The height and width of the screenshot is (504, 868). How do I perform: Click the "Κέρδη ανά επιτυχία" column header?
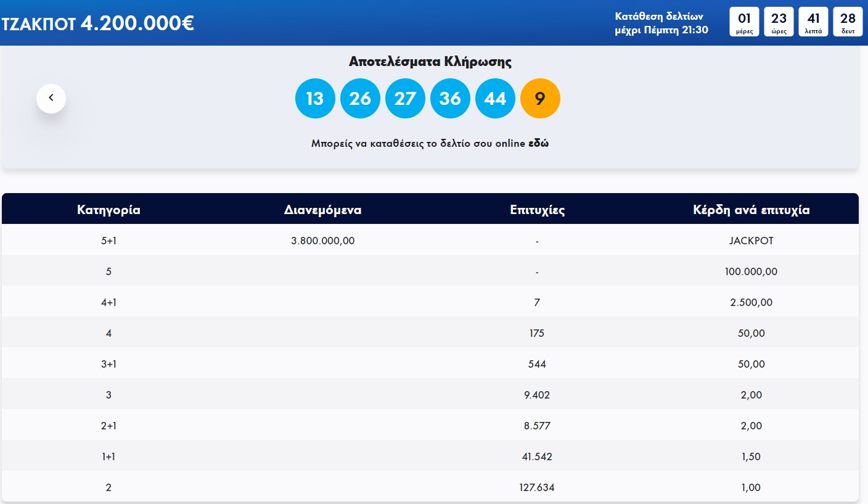(751, 210)
